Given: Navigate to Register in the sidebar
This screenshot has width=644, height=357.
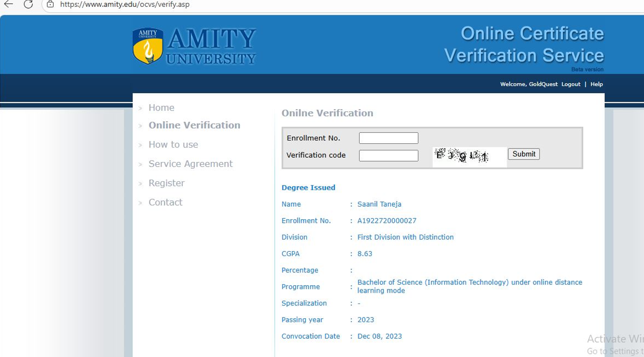Looking at the screenshot, I should (166, 183).
